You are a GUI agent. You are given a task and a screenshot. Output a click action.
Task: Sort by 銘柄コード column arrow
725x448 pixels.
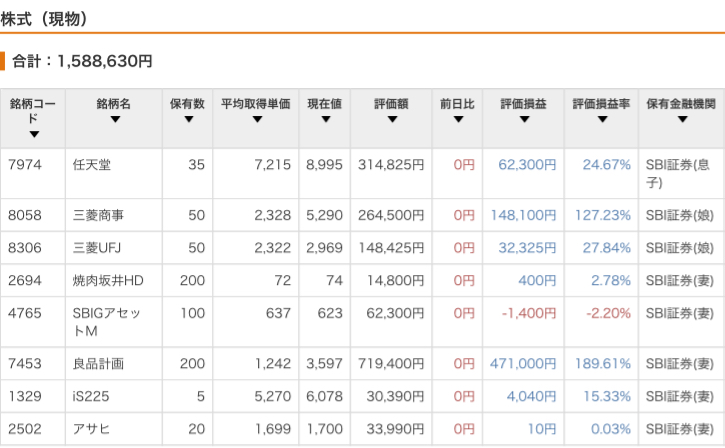[x=34, y=134]
